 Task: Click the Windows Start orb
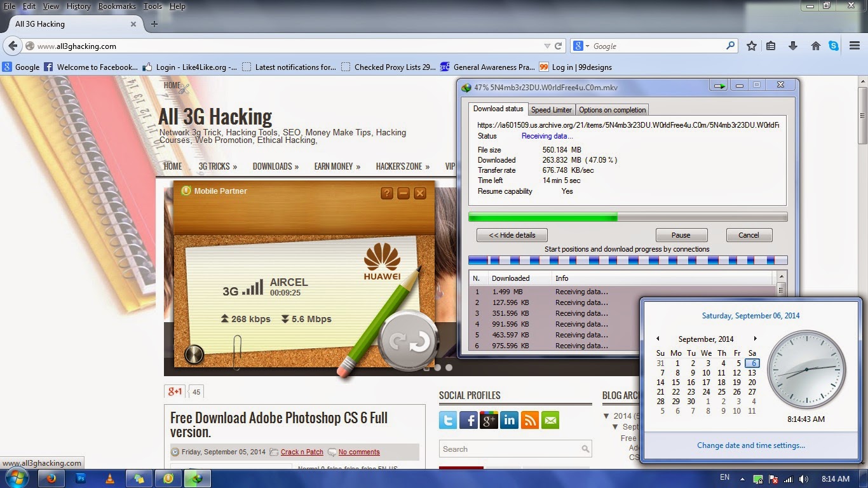pyautogui.click(x=17, y=478)
